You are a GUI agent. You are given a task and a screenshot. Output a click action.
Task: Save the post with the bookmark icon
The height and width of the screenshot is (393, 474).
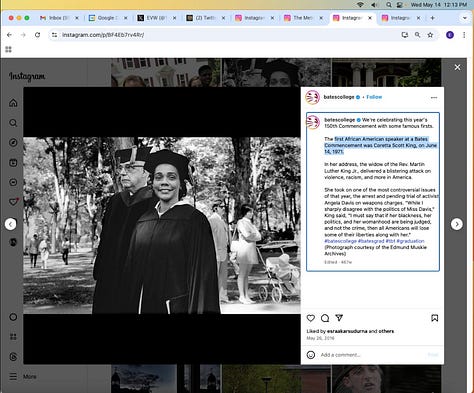click(x=435, y=318)
